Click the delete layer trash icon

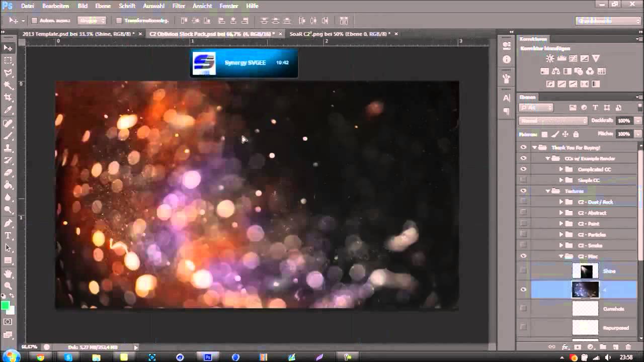click(628, 347)
